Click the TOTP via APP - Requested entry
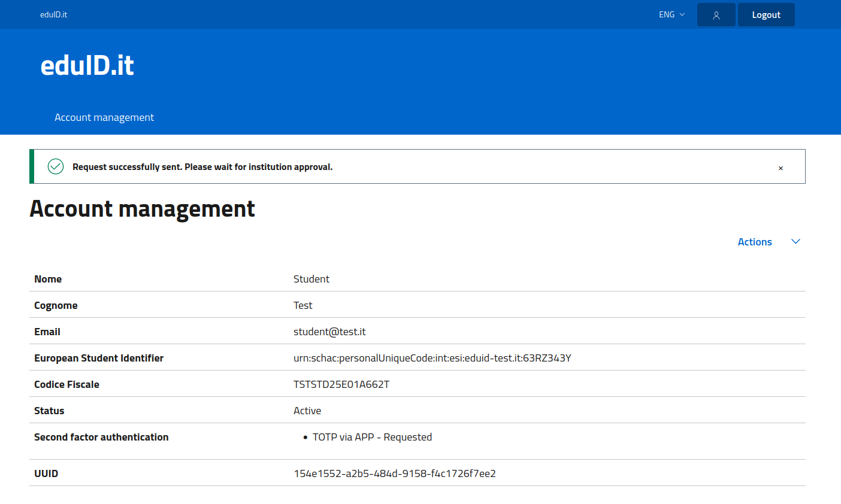This screenshot has height=504, width=841. click(x=372, y=437)
